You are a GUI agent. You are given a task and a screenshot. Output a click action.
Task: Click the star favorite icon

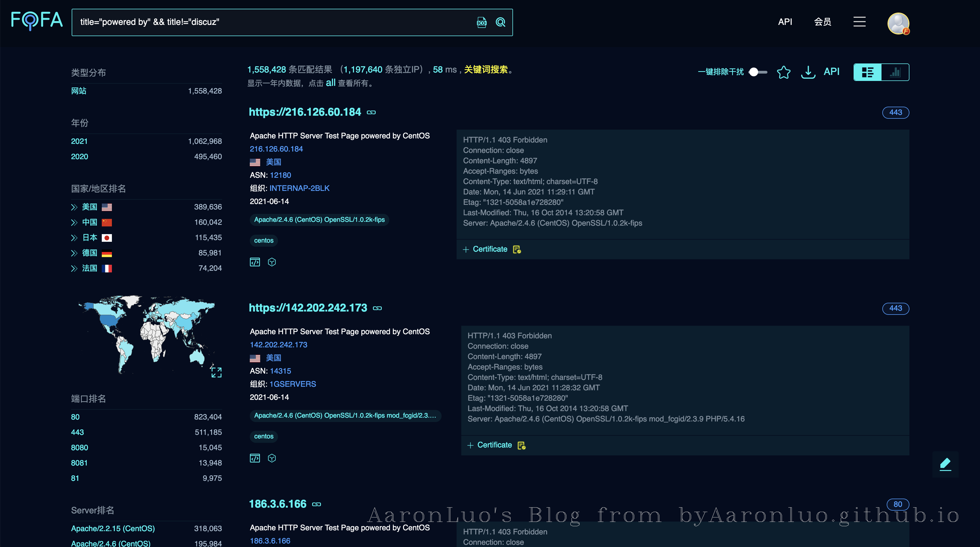783,72
